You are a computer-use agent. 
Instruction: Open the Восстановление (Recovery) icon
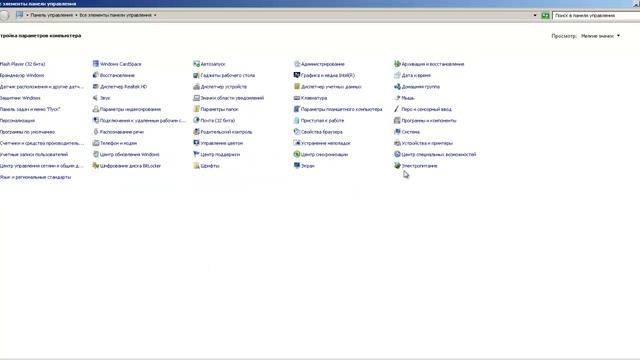[96, 75]
